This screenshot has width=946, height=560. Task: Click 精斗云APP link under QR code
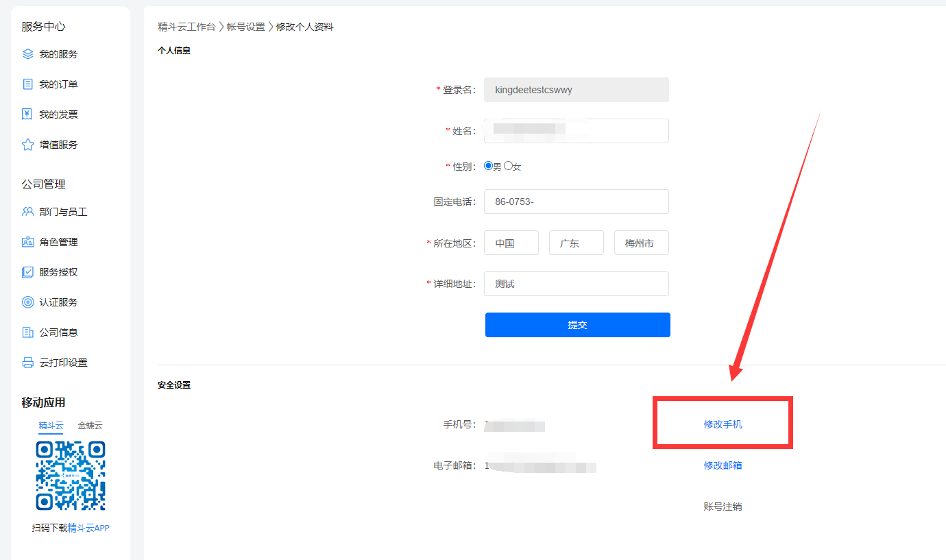(88, 528)
